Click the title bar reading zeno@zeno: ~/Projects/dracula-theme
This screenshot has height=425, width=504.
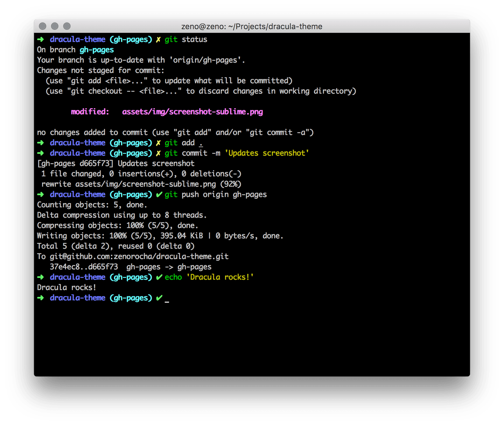(x=252, y=26)
